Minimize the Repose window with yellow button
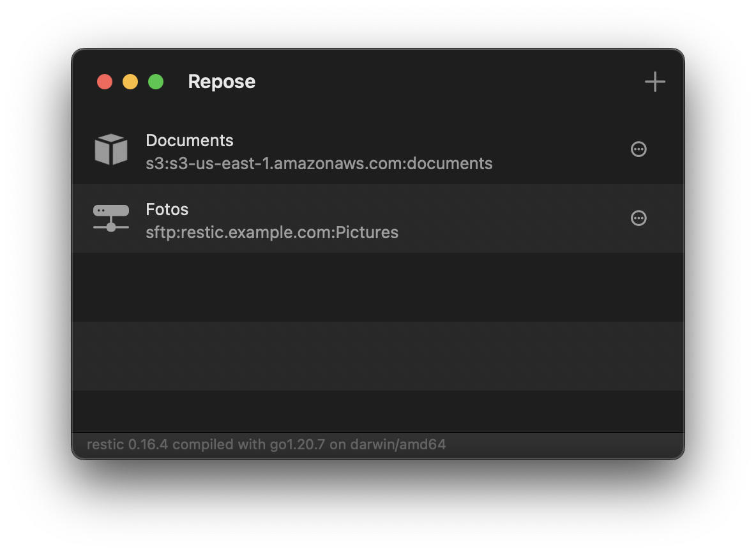Image resolution: width=756 pixels, height=554 pixels. [130, 82]
